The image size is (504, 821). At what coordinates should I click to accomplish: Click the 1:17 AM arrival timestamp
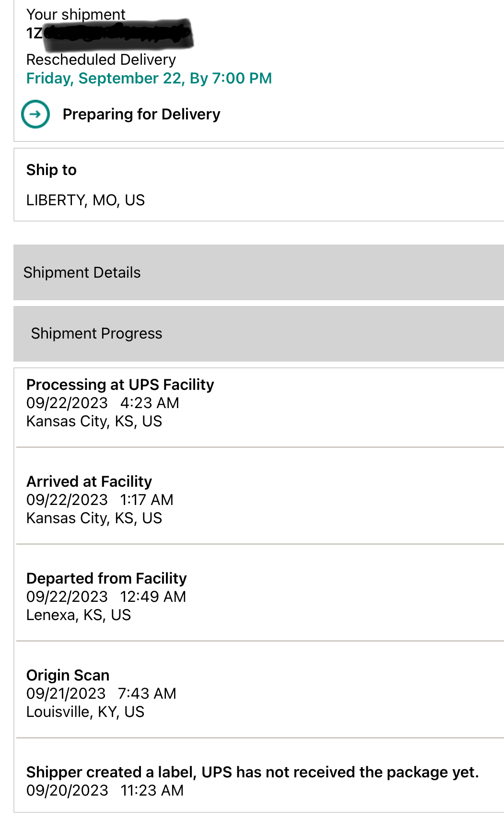pos(147,500)
